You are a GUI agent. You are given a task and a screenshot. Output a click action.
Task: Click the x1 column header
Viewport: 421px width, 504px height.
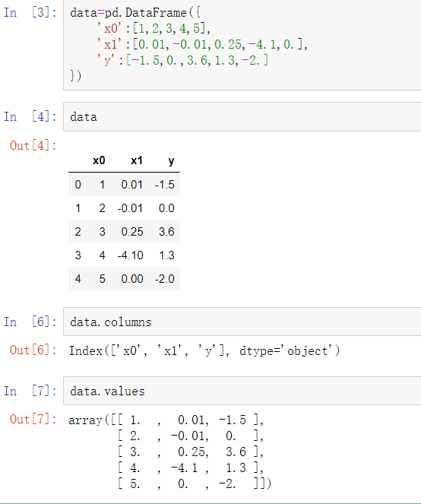[x=137, y=160]
